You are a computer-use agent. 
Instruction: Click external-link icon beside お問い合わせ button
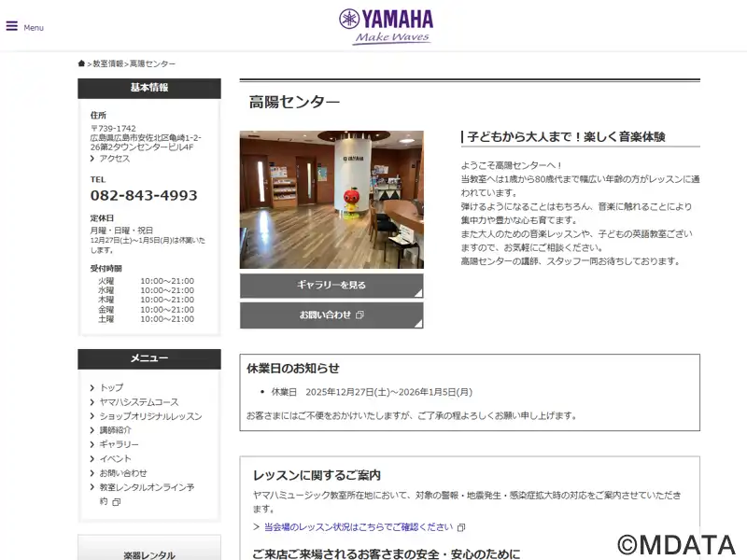(x=359, y=315)
